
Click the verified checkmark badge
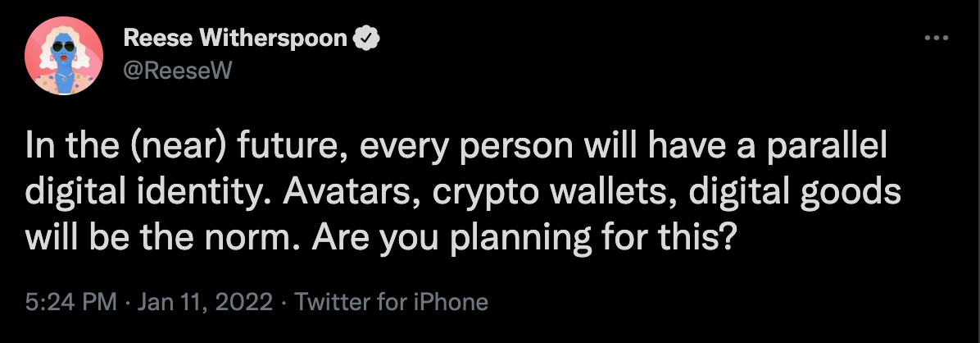click(367, 39)
